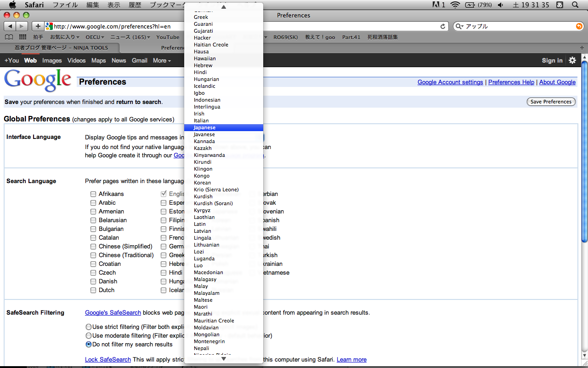
Task: Select Italian in the language list
Action: click(x=224, y=121)
